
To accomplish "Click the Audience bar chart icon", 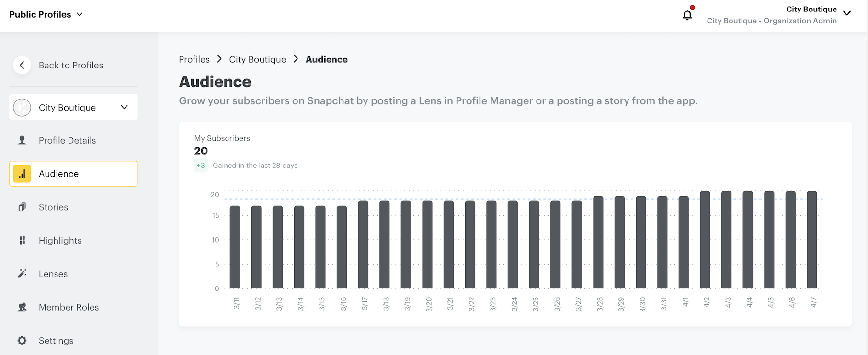I will click(22, 174).
